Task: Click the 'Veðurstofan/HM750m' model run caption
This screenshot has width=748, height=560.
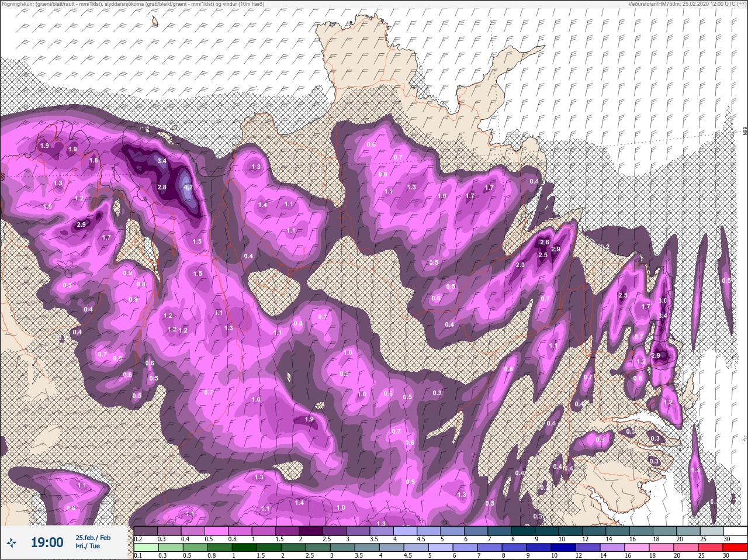Action: [x=688, y=4]
